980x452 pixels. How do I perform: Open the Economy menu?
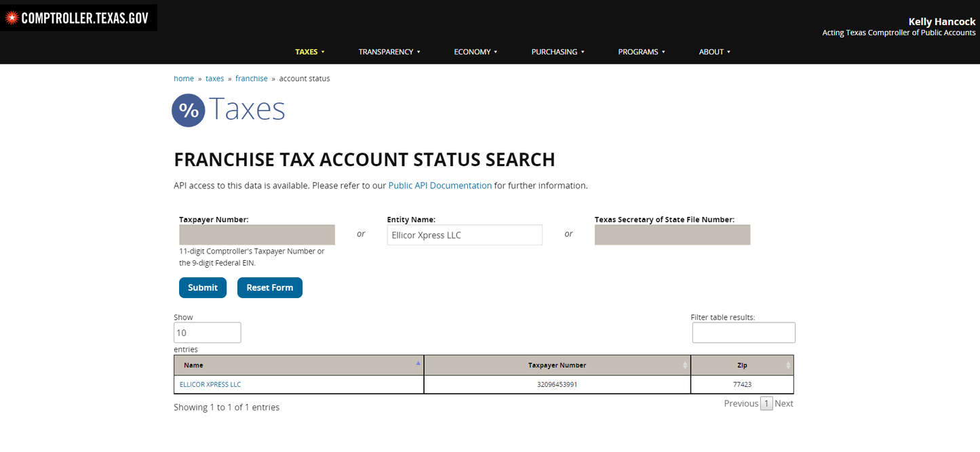[475, 52]
